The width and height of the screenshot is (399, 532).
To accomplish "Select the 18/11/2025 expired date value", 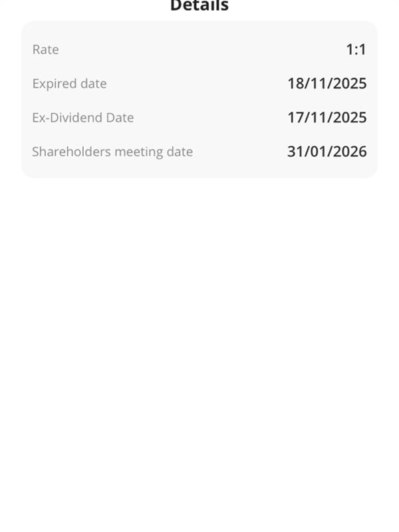I will 327,84.
